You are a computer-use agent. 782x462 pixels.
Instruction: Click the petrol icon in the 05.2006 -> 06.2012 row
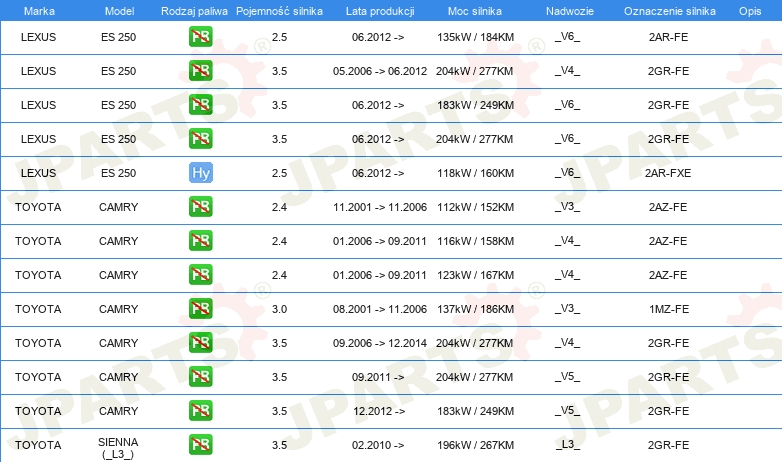pos(200,71)
